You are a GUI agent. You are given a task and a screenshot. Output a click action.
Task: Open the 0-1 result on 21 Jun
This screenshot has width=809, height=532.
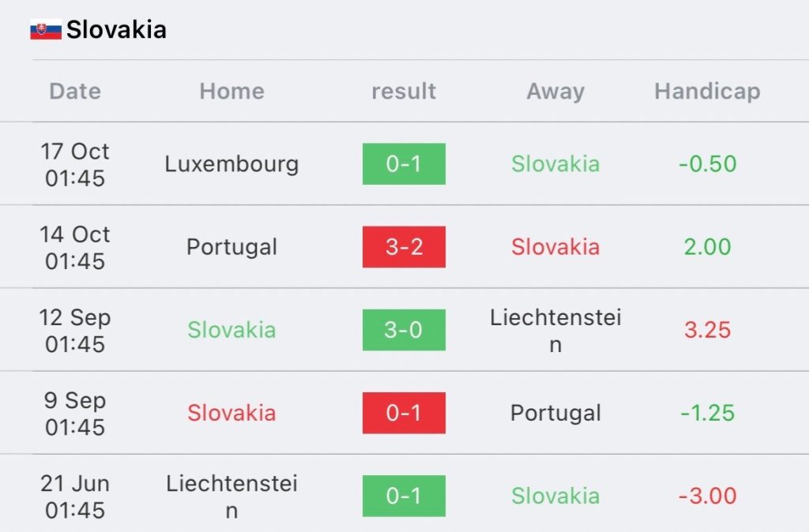404,496
